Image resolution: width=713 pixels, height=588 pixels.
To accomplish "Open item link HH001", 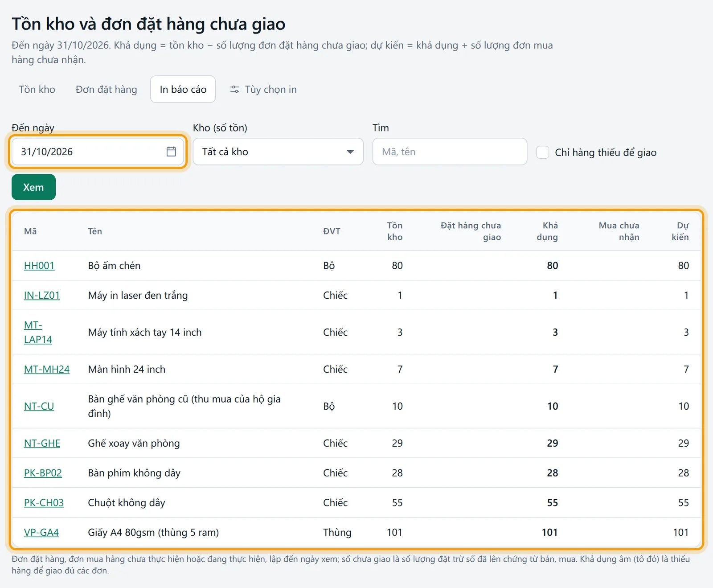I will [x=39, y=266].
